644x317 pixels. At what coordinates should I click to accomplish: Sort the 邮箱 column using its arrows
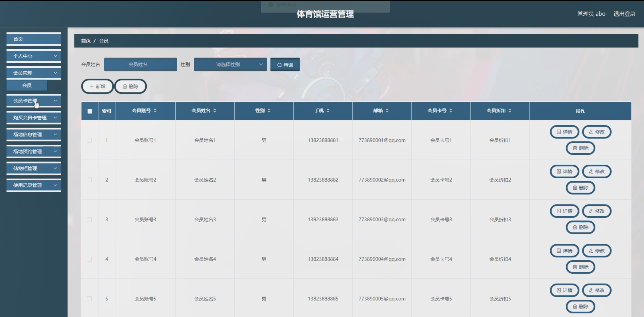(387, 111)
